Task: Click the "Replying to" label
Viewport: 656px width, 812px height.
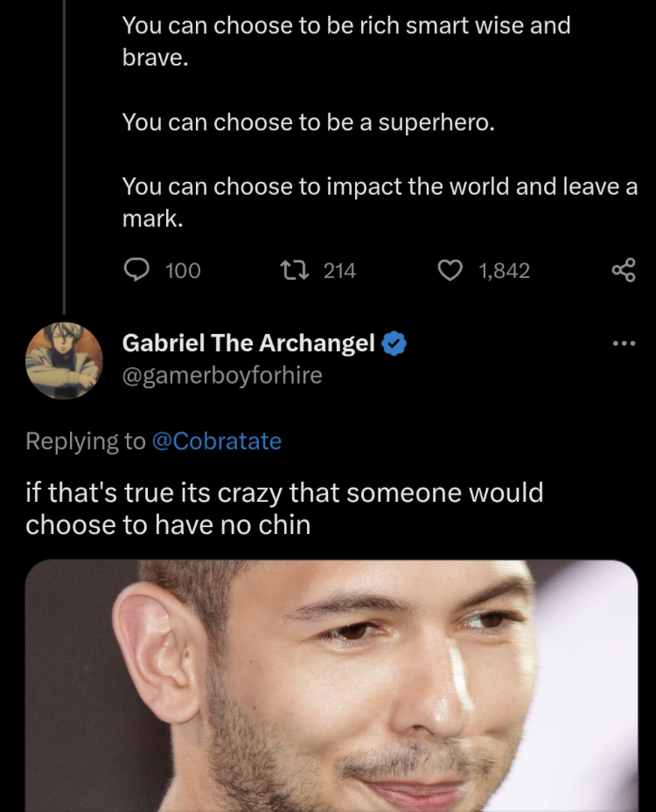Action: [86, 441]
